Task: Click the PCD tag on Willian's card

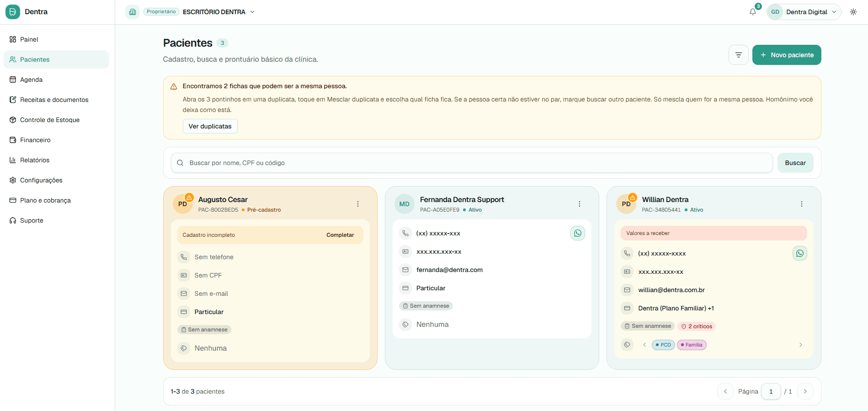Action: pos(663,345)
